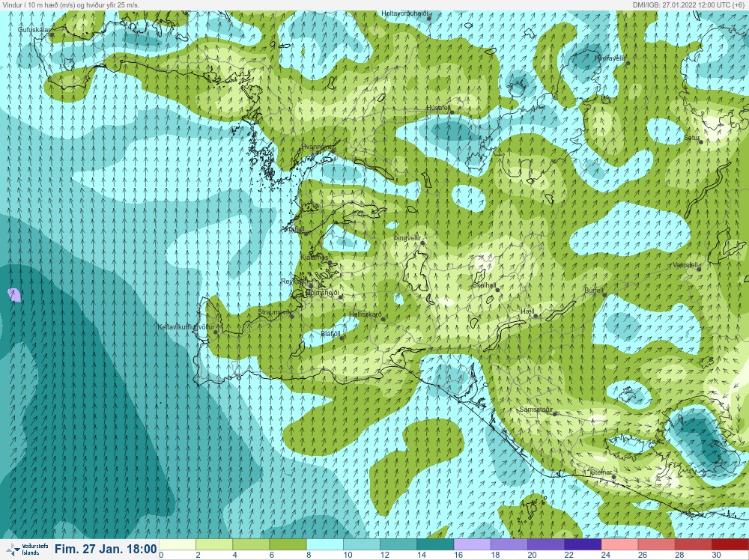Click the Hveravellir station dot
This screenshot has height=560, width=749.
(628, 63)
